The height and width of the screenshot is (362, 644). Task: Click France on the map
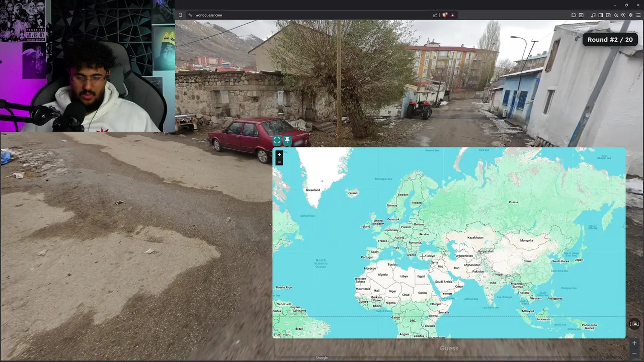pyautogui.click(x=383, y=241)
